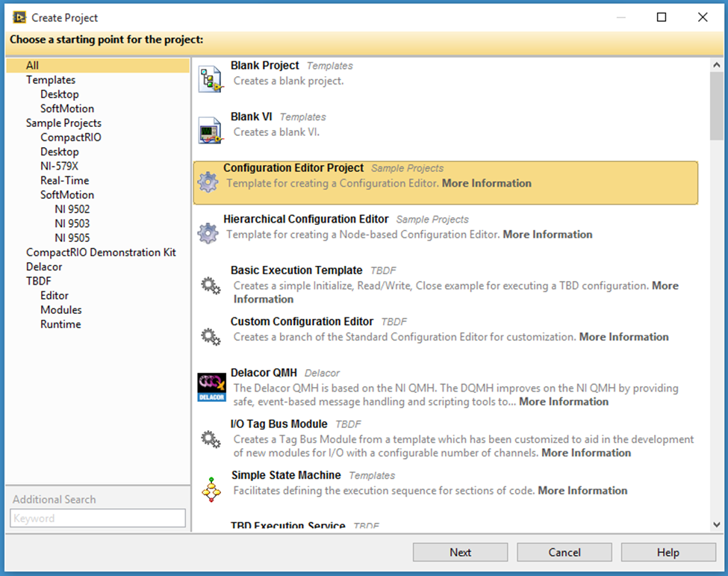Click the scroll down arrow of project list

(x=716, y=524)
